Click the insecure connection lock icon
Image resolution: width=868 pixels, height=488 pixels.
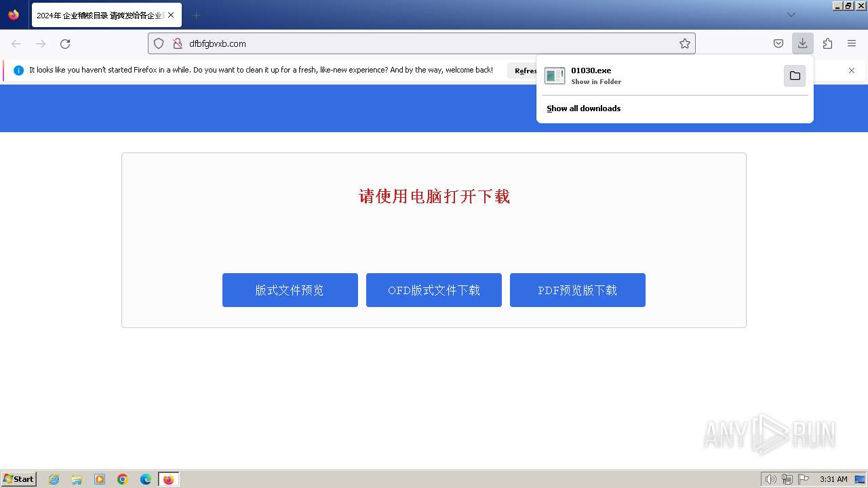(x=178, y=43)
